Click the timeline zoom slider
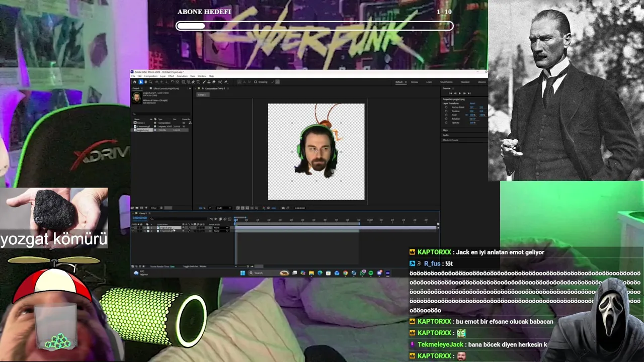 click(242, 266)
